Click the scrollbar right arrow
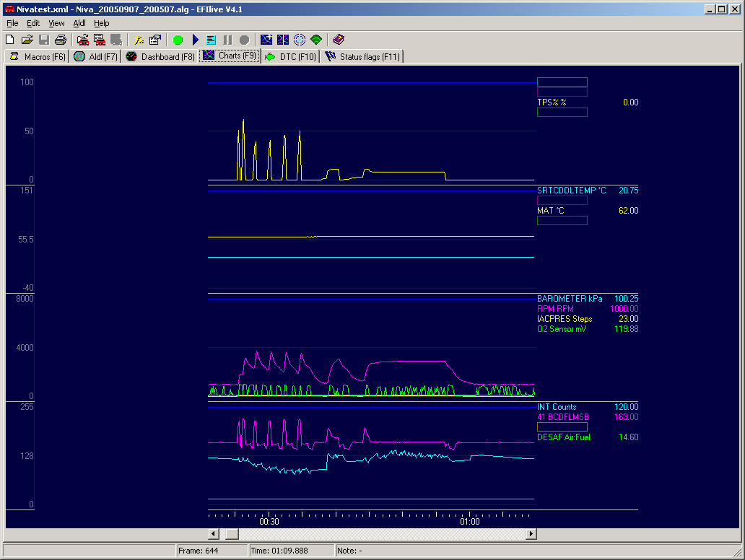This screenshot has height=560, width=745. [x=531, y=534]
